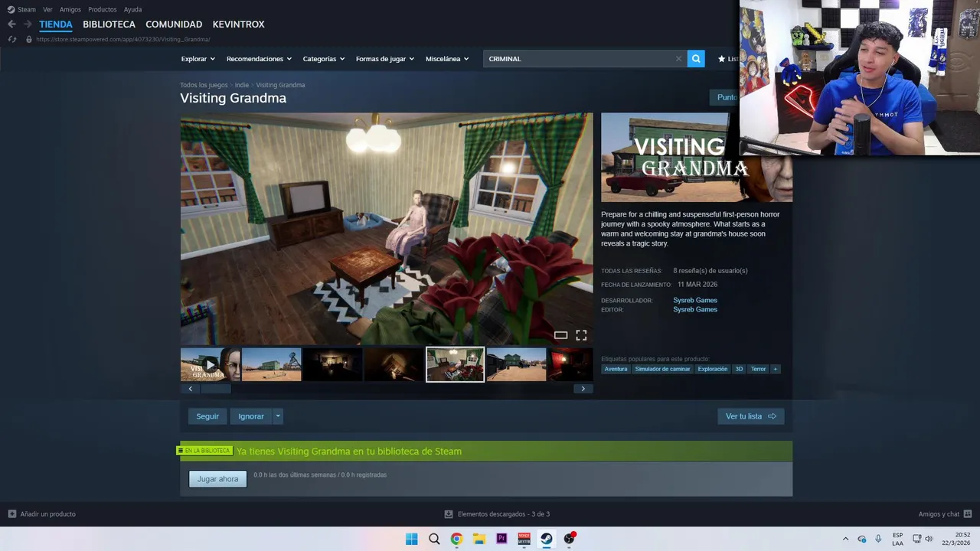980x551 pixels.
Task: Click the volume tray icon
Action: [x=929, y=539]
